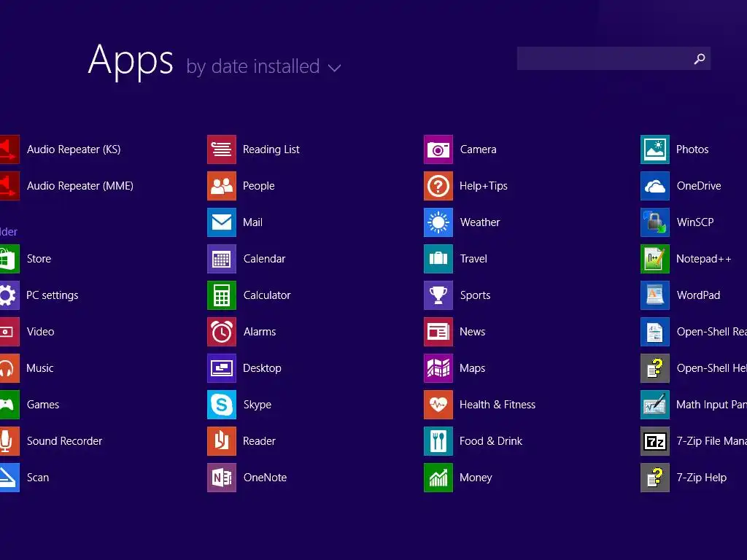This screenshot has height=560, width=747.
Task: Open the Reader app icon
Action: pyautogui.click(x=222, y=441)
